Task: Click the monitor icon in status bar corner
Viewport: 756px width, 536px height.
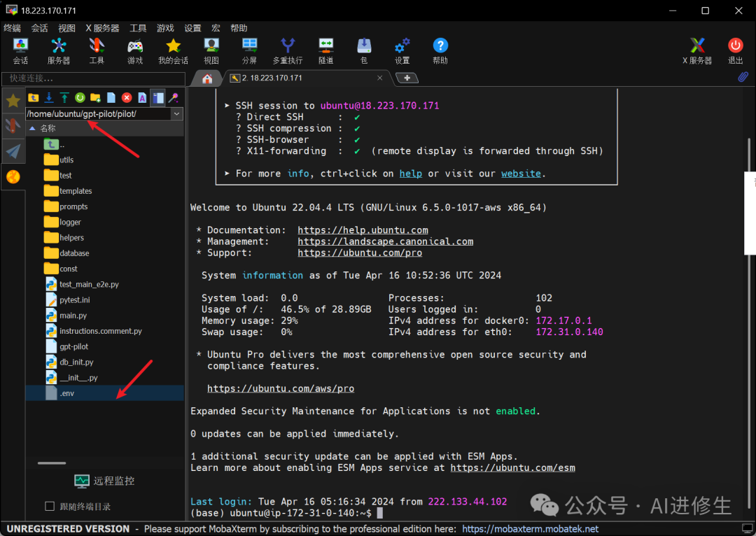Action: 748,529
